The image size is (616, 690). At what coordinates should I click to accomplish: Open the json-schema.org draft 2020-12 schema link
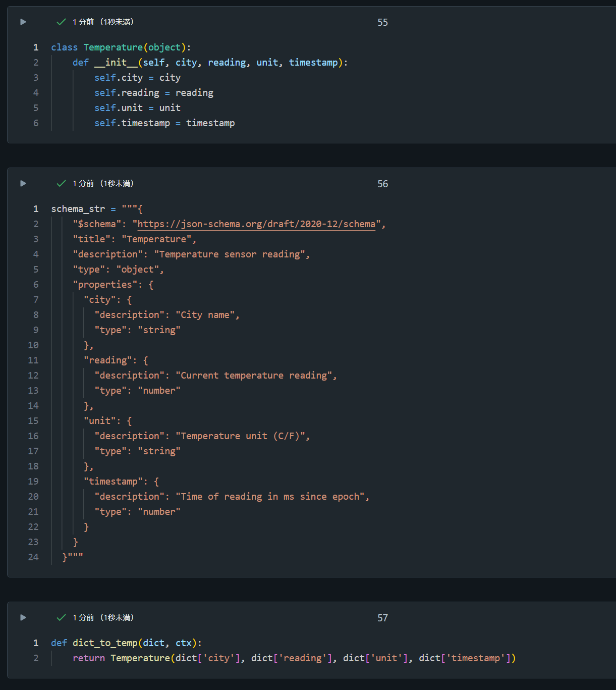(x=256, y=224)
